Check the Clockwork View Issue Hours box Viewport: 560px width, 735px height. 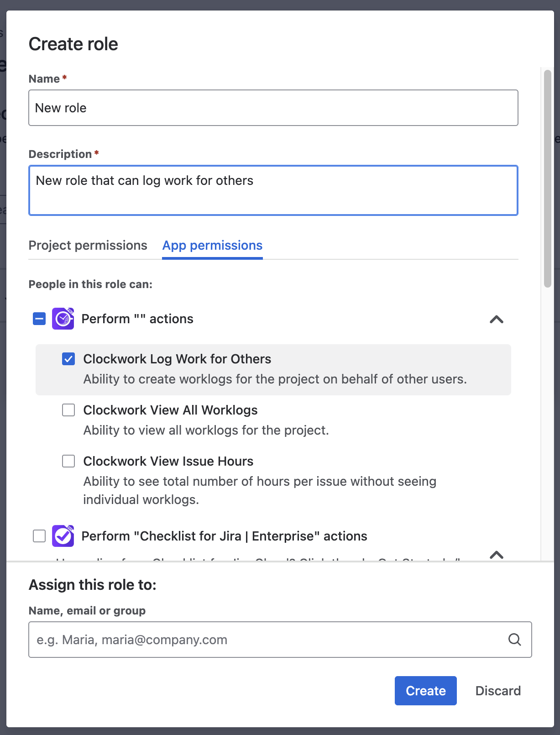pos(68,461)
